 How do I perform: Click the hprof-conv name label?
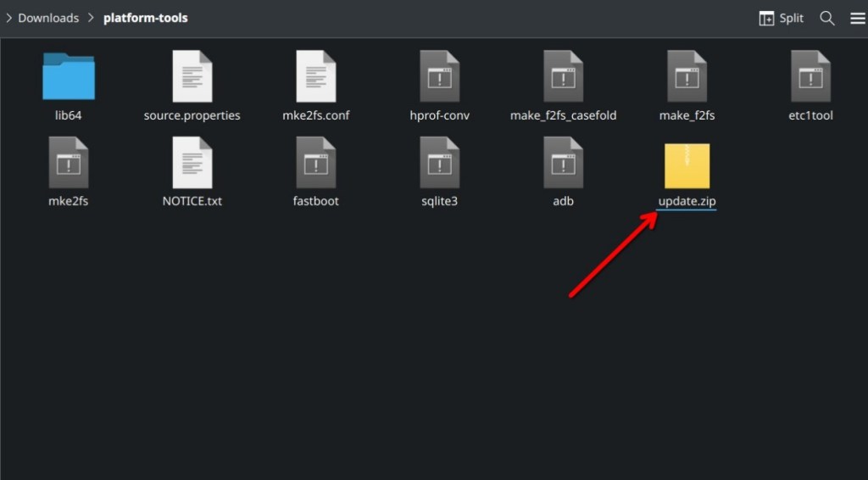point(440,115)
